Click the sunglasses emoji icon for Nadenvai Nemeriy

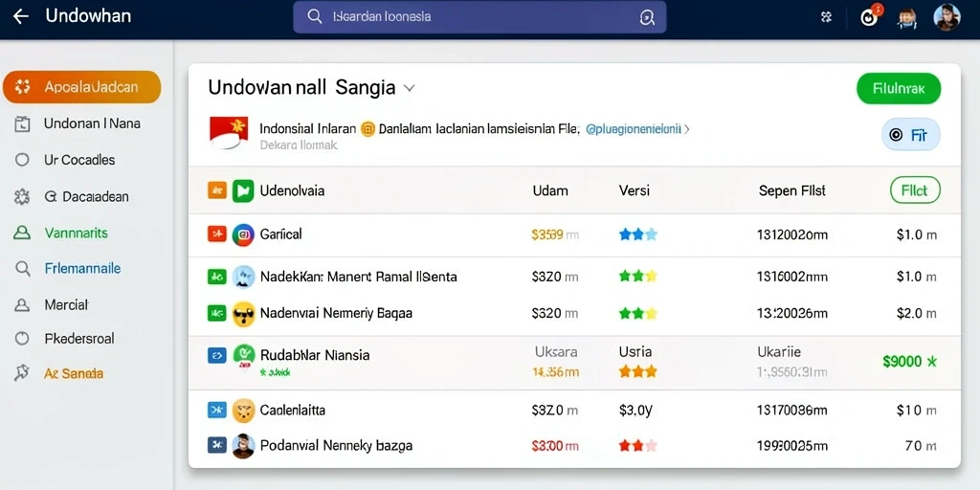(x=243, y=314)
